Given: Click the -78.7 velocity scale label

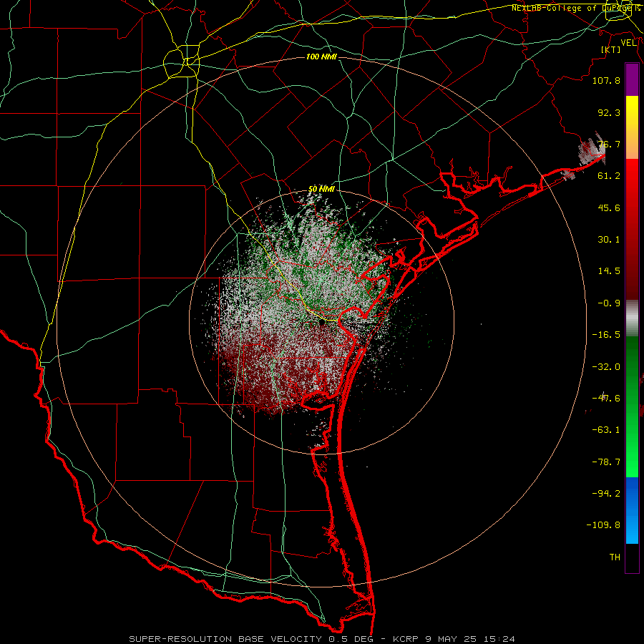Looking at the screenshot, I should (x=606, y=462).
